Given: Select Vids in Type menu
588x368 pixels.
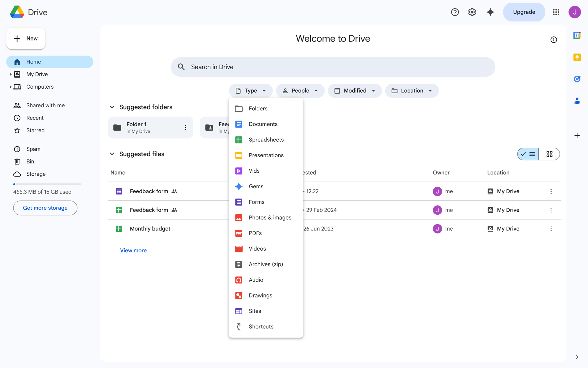Looking at the screenshot, I should click(266, 171).
